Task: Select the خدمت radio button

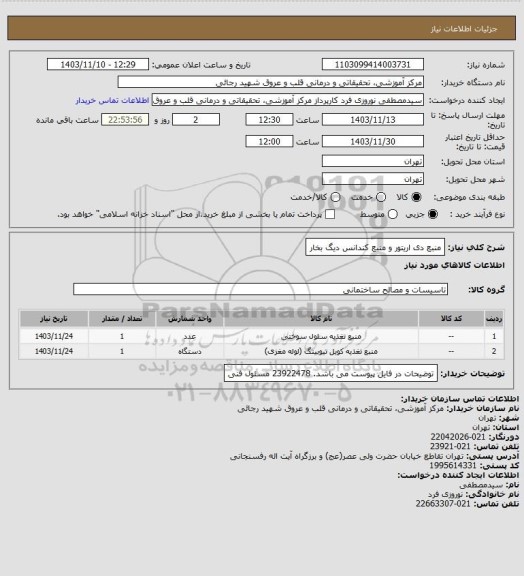Action: (x=381, y=197)
